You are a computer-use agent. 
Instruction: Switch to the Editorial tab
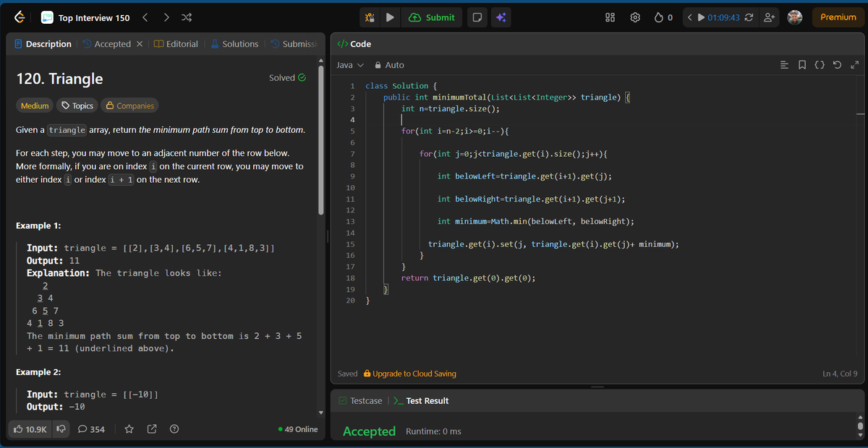click(x=176, y=44)
